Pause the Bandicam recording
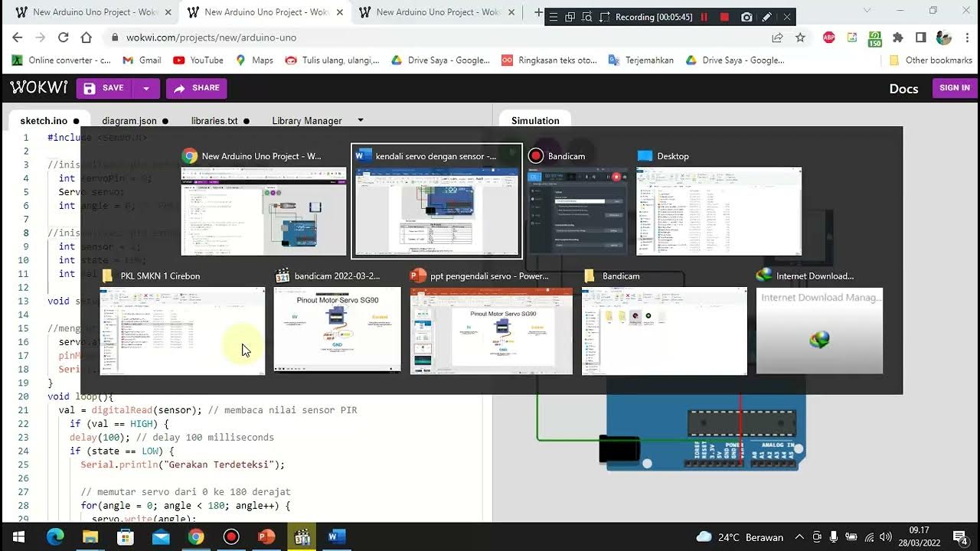This screenshot has width=980, height=551. [704, 17]
